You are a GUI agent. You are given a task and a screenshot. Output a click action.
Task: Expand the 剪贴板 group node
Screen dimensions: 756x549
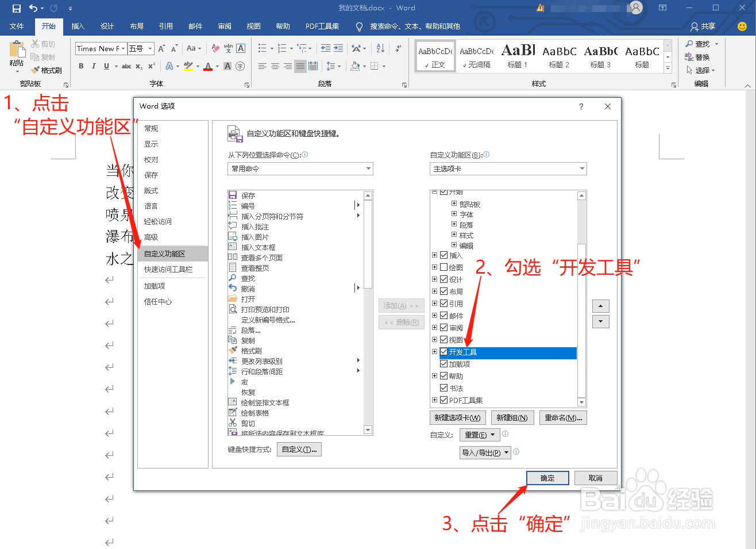pos(454,204)
